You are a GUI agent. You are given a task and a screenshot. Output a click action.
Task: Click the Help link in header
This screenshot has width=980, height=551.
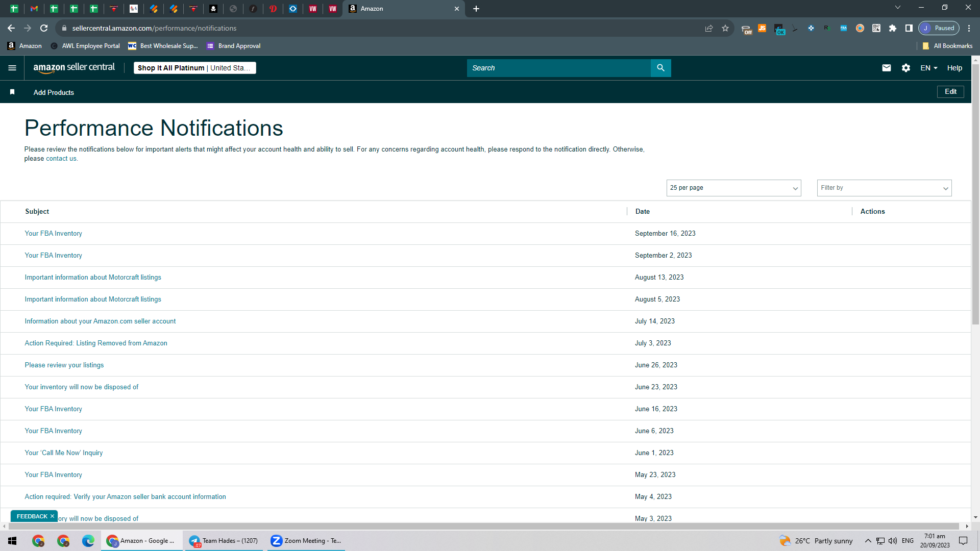(x=954, y=68)
